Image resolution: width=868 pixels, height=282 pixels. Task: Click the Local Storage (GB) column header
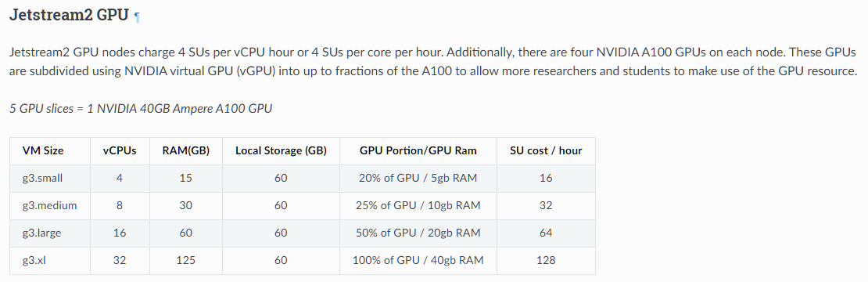(x=282, y=150)
